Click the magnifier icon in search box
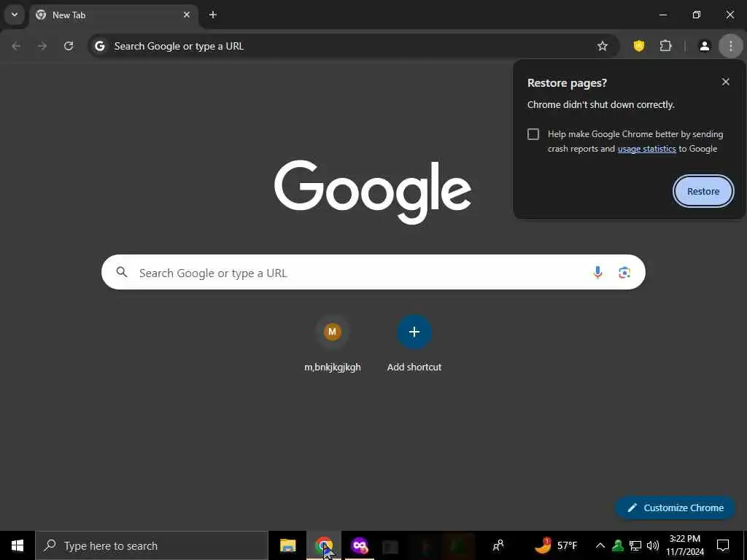Screen dimensions: 747x560 click(x=122, y=273)
